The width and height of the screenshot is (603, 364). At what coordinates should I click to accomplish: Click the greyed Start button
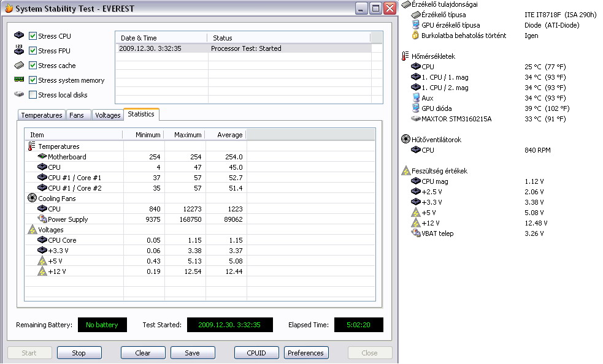pyautogui.click(x=29, y=353)
